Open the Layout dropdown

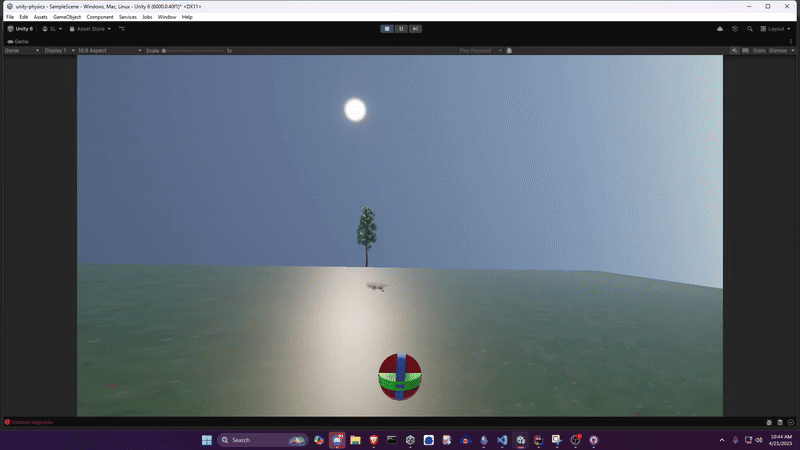click(775, 29)
